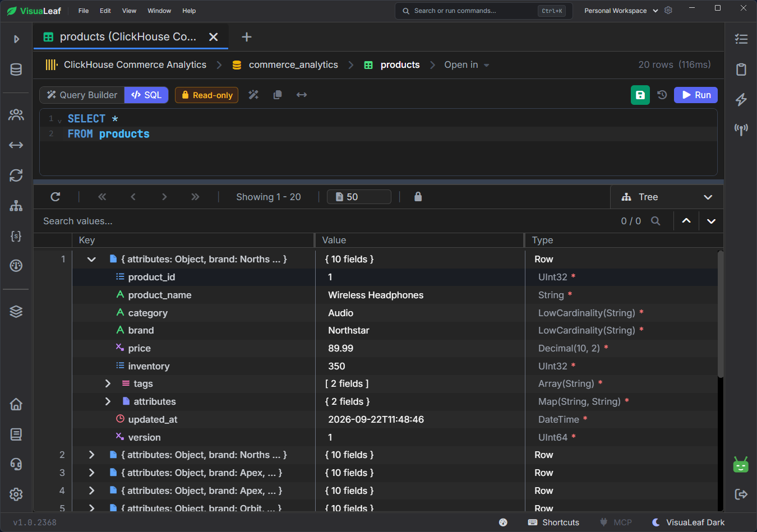The width and height of the screenshot is (757, 532).
Task: Click the Search or run commands box
Action: point(484,11)
